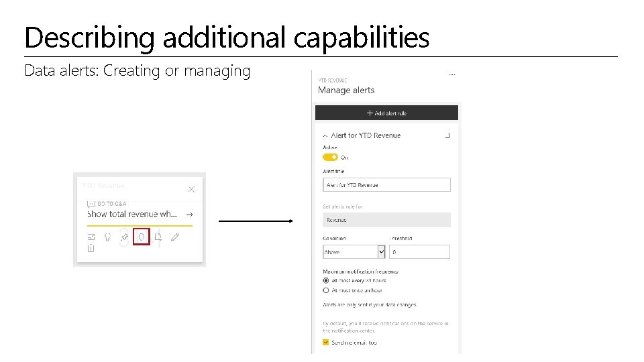Click the pencil edit details icon
644x362 pixels.
click(x=175, y=237)
